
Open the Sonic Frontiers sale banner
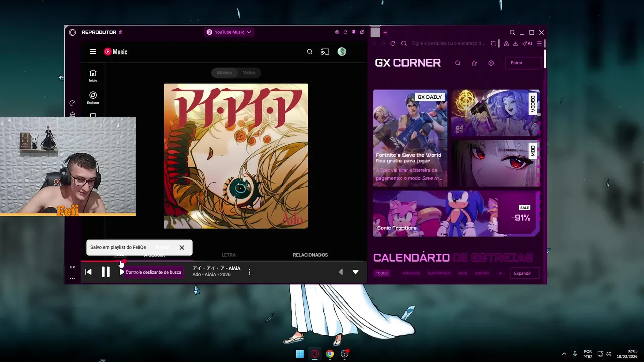(457, 214)
